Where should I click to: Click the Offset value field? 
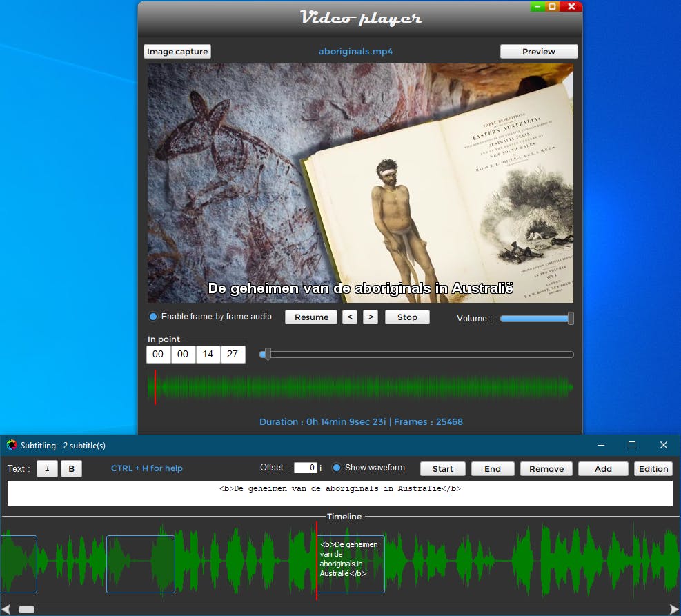click(x=306, y=468)
